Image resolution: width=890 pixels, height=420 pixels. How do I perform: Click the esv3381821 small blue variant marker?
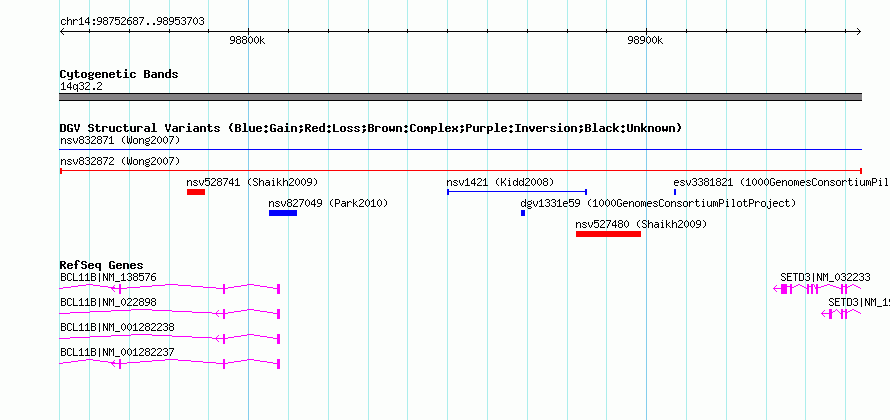675,192
